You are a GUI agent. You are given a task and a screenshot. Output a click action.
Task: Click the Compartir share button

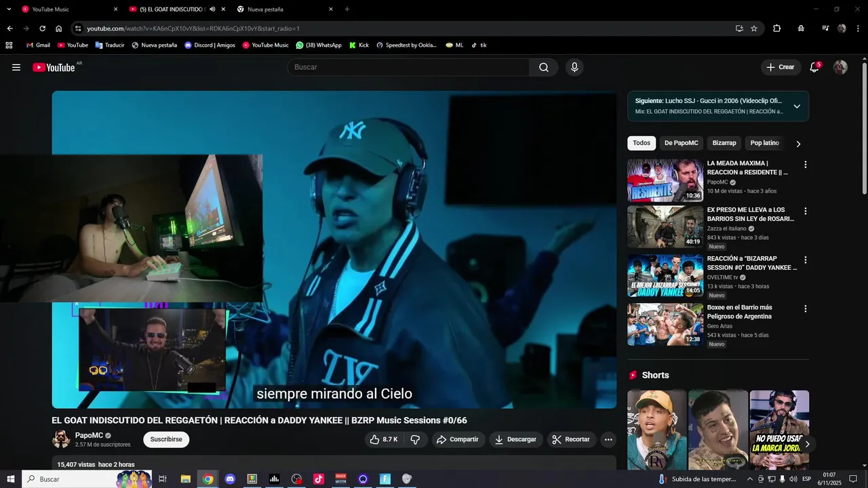457,439
